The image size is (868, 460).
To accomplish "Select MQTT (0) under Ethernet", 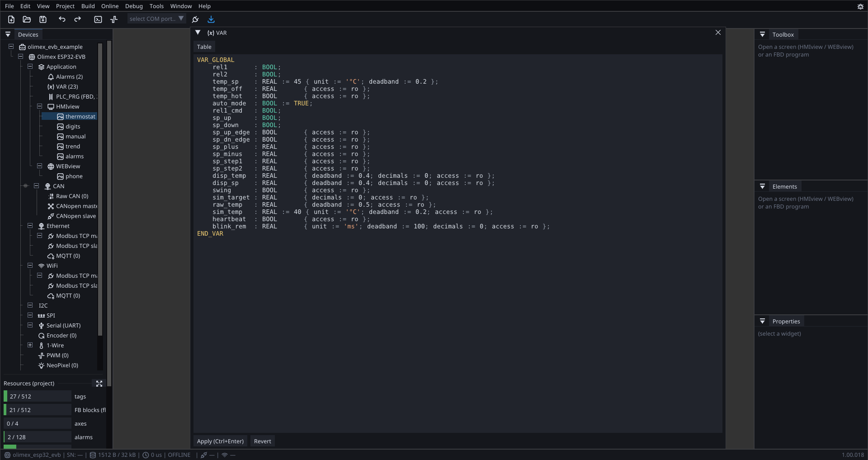I will 63,256.
